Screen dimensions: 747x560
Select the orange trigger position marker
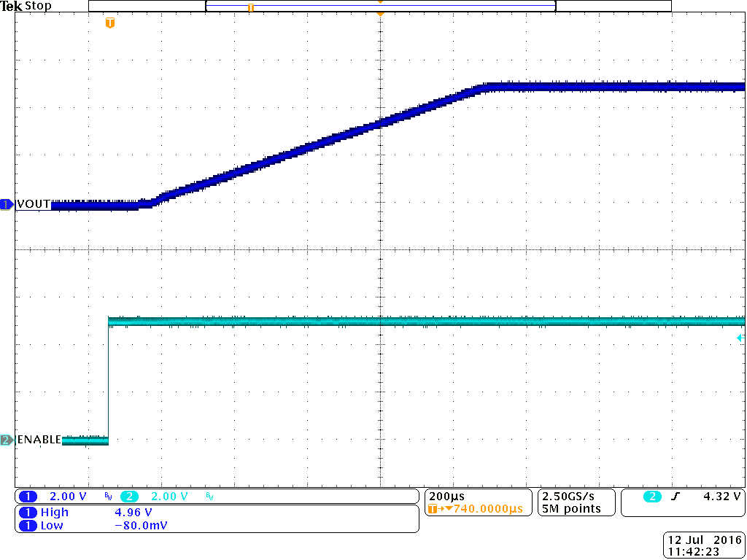tap(380, 12)
